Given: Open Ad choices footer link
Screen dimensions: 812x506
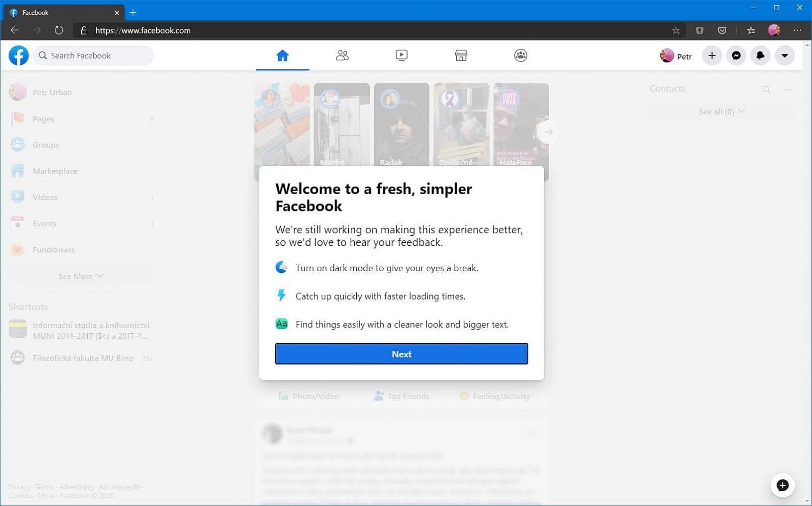Looking at the screenshot, I should pyautogui.click(x=119, y=487).
